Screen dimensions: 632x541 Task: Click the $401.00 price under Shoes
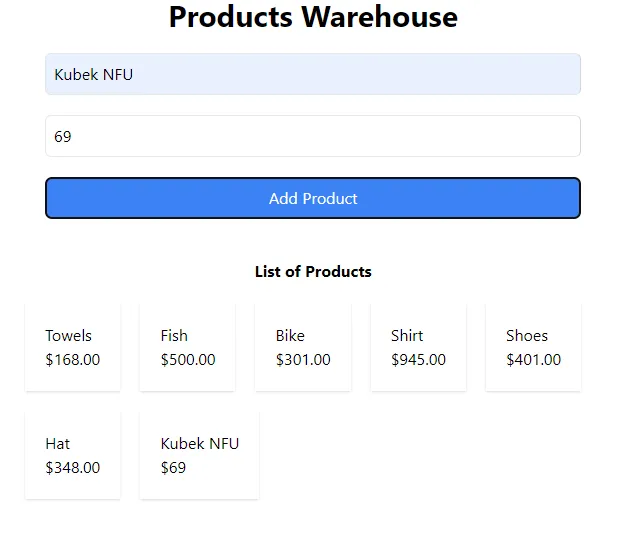533,360
